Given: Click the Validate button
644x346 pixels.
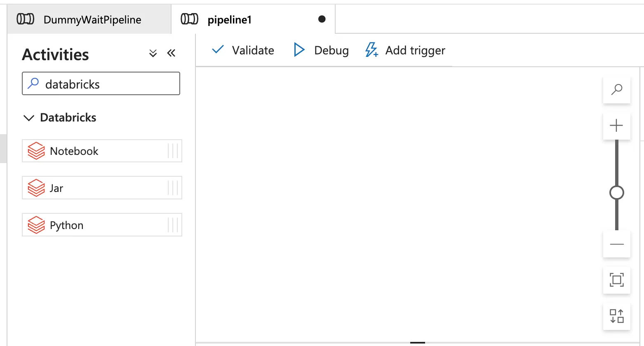Looking at the screenshot, I should coord(243,50).
